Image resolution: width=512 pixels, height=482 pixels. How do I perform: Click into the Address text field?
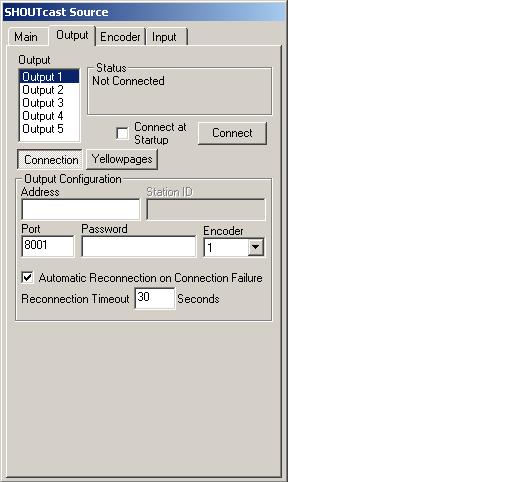point(81,209)
